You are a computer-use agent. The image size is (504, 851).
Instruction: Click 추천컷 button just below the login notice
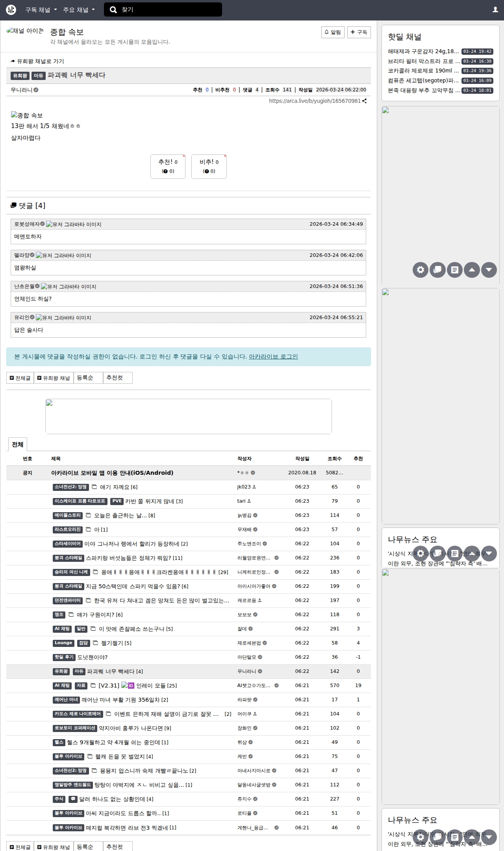click(x=118, y=378)
